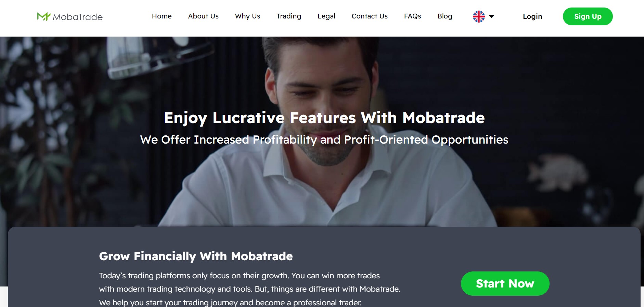Click the paragraph about today's trading platforms
The width and height of the screenshot is (644, 307).
point(249,289)
